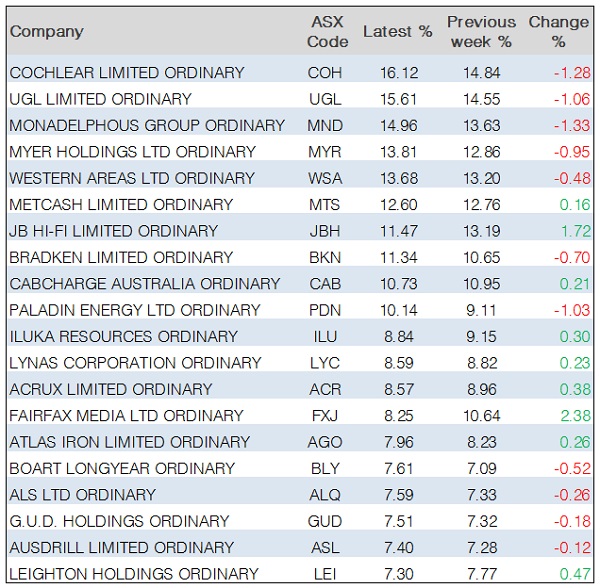This screenshot has height=588, width=600.
Task: Click MONADELPHOUS GROUP ORDINARY company name
Action: pyautogui.click(x=147, y=126)
